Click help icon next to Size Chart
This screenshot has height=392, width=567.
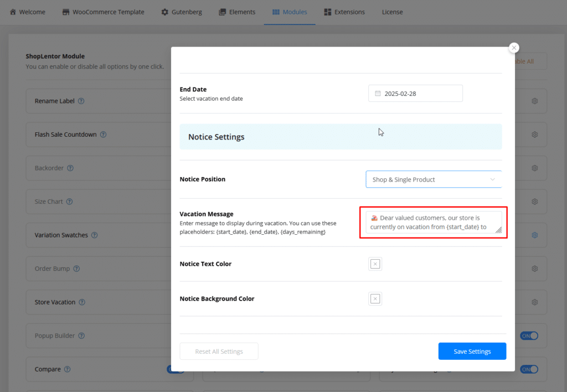coord(70,202)
